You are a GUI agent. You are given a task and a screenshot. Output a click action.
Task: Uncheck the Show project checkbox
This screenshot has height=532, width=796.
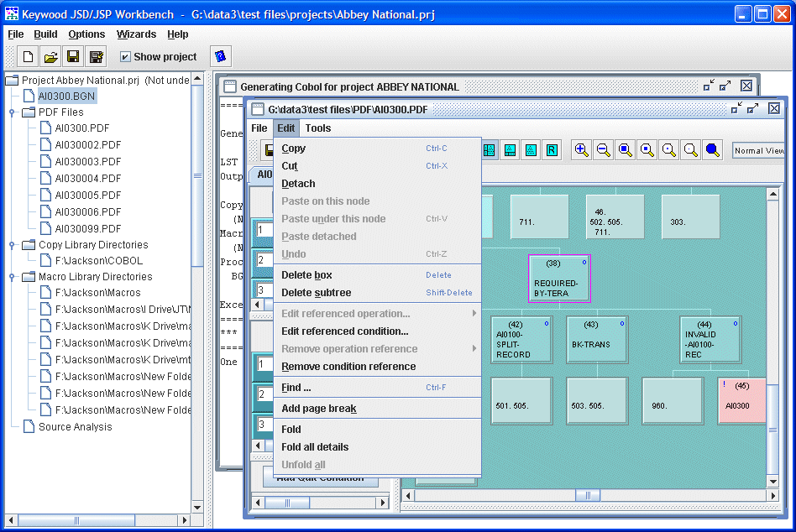click(125, 56)
